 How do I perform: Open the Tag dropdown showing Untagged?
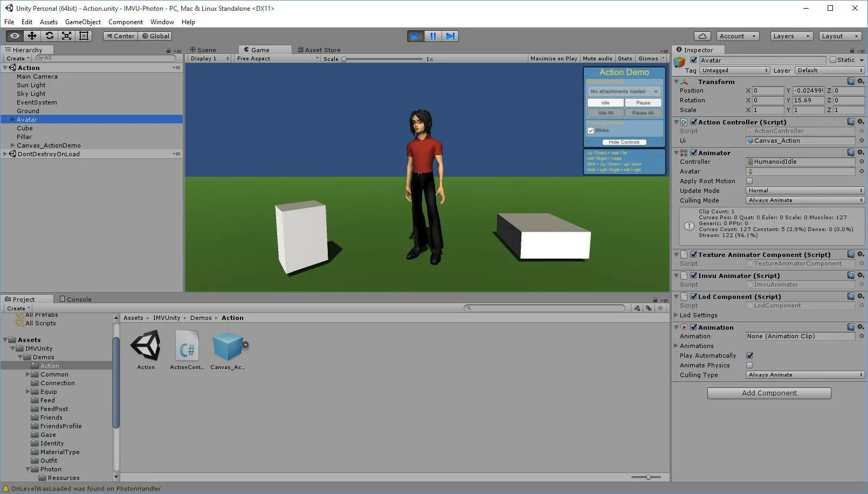[734, 71]
